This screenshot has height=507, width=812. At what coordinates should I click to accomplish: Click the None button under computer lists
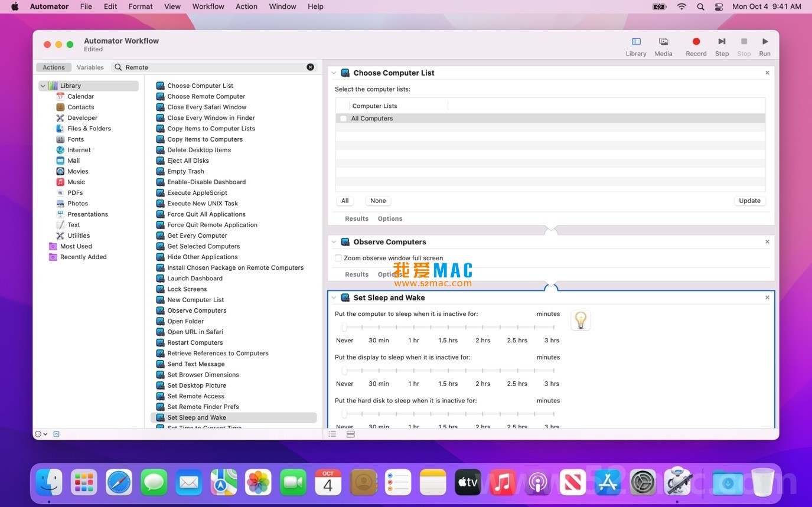click(378, 201)
